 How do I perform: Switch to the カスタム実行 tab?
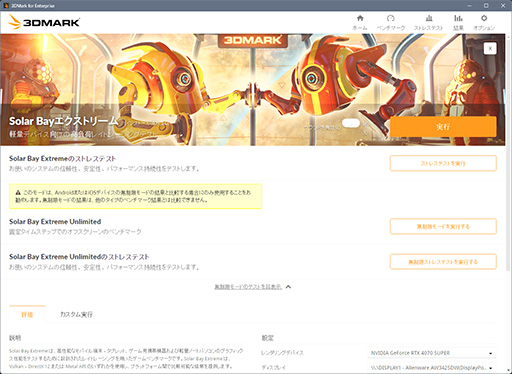coord(76,314)
